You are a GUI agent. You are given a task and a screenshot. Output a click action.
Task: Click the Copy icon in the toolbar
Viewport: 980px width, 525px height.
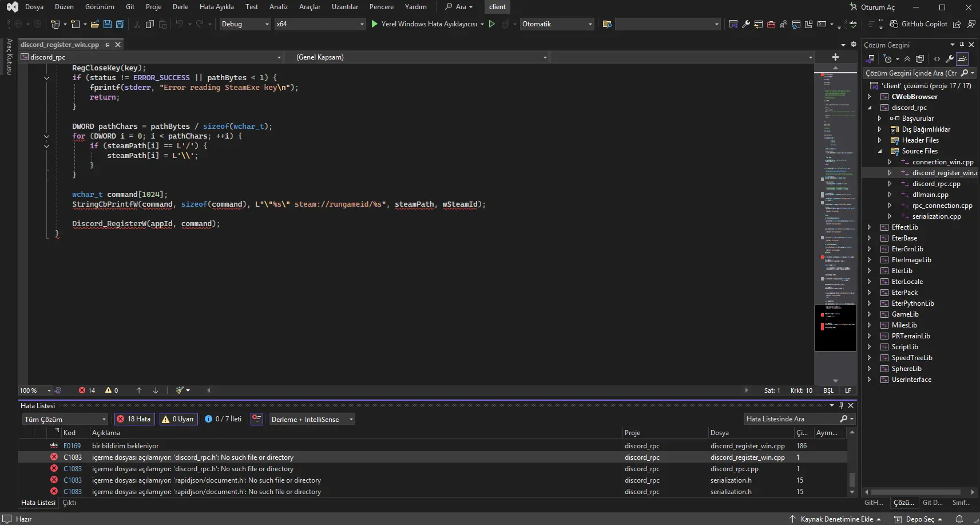(x=149, y=24)
